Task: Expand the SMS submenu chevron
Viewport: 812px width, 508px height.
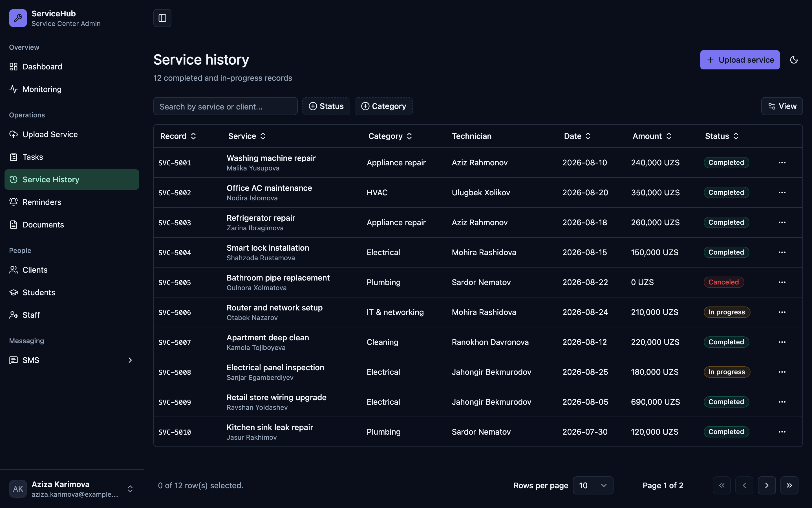Action: pos(130,360)
